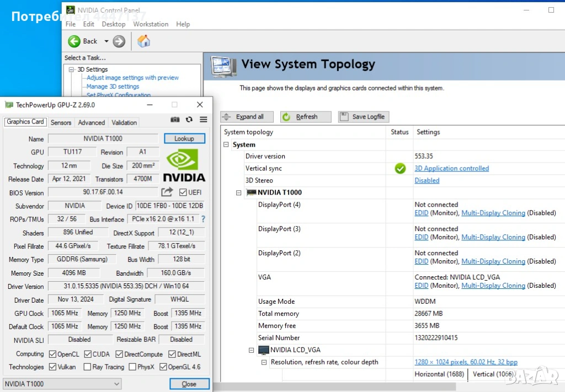Toggle the Ray Tracing checkbox
The image size is (565, 392).
[88, 367]
